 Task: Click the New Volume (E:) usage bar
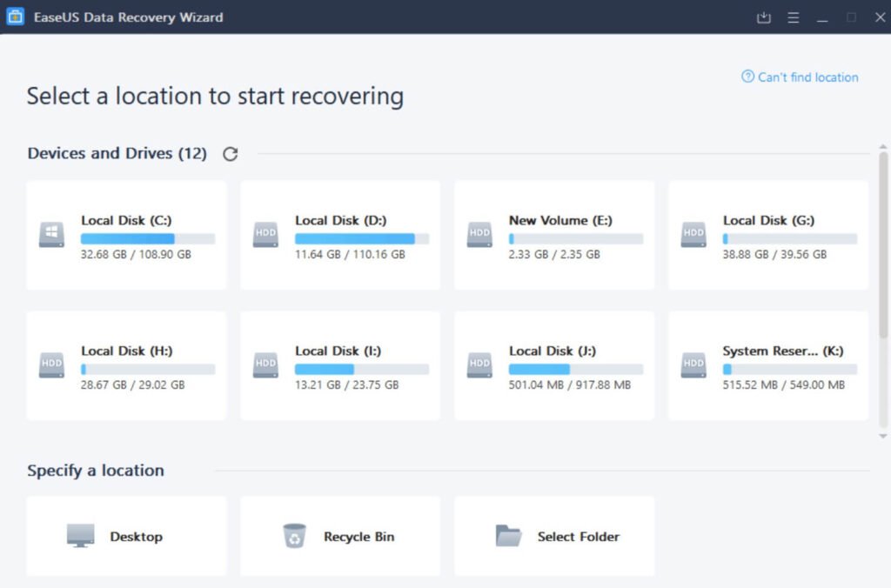coord(576,238)
